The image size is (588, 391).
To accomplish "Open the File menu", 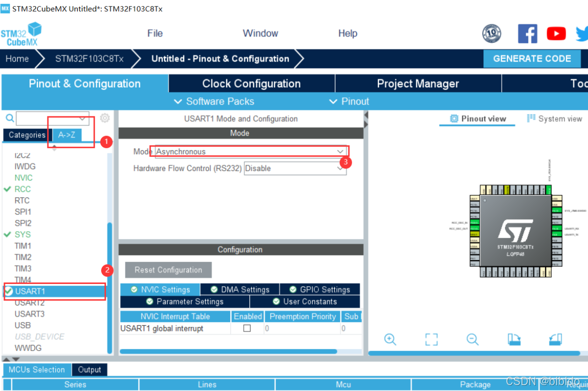I will point(155,33).
